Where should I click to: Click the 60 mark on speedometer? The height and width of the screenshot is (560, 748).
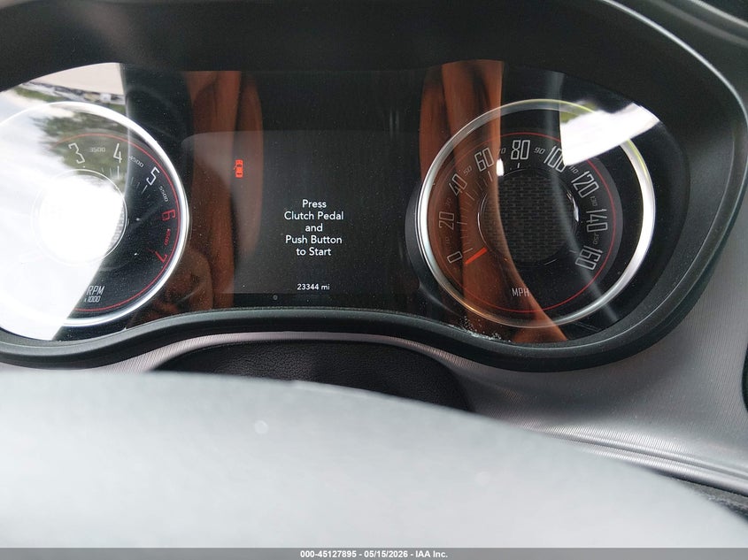click(x=485, y=159)
